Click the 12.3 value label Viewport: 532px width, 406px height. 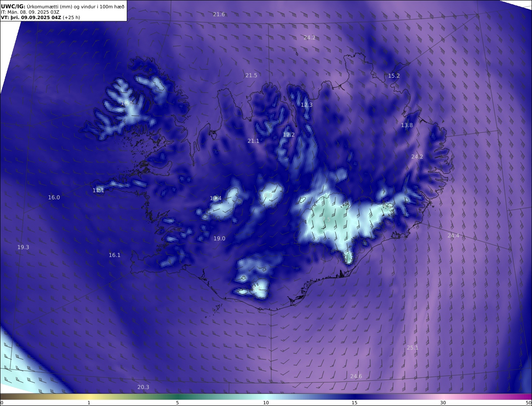[x=306, y=105]
